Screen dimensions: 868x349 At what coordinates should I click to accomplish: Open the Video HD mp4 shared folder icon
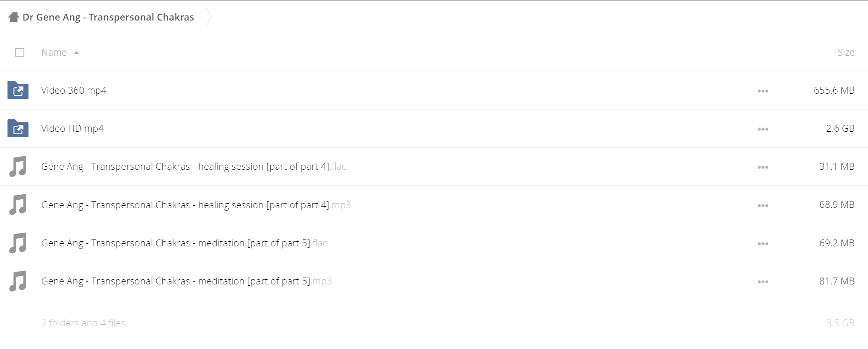(18, 128)
